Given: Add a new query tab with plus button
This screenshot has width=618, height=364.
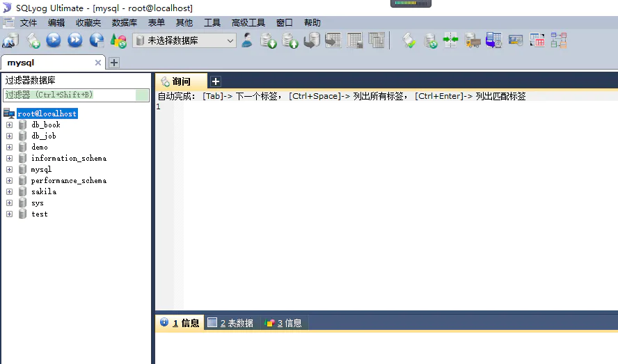Looking at the screenshot, I should 215,81.
